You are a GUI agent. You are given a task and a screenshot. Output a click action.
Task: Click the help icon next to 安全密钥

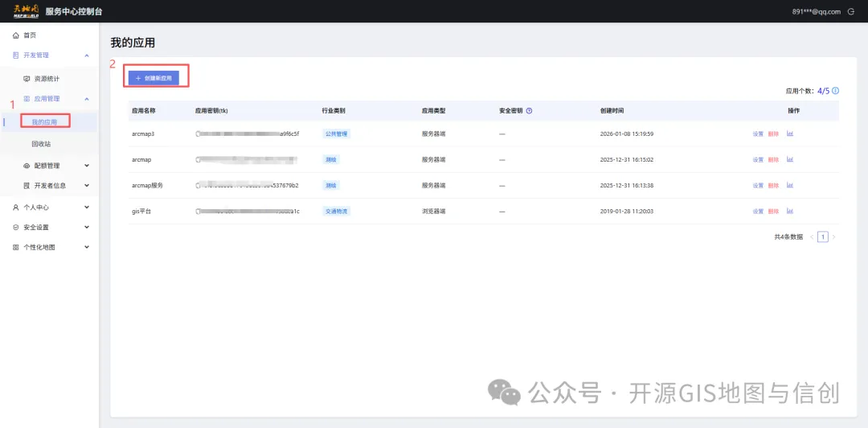(x=530, y=111)
